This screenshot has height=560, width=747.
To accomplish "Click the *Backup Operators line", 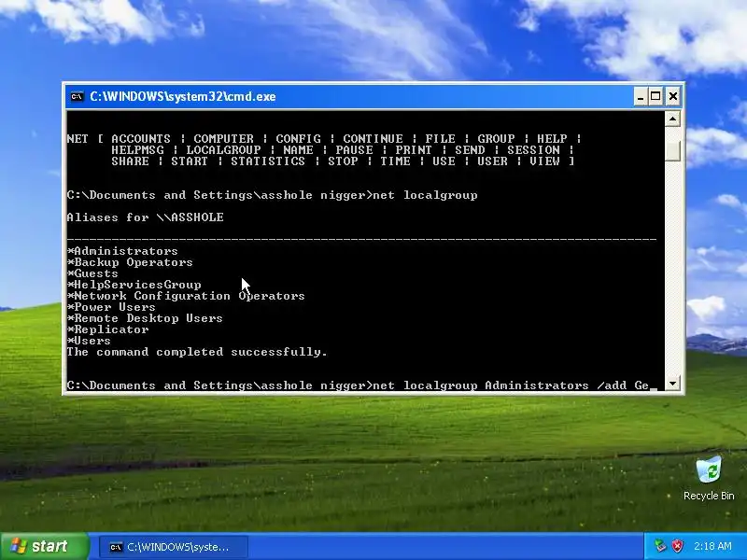I will click(x=130, y=262).
